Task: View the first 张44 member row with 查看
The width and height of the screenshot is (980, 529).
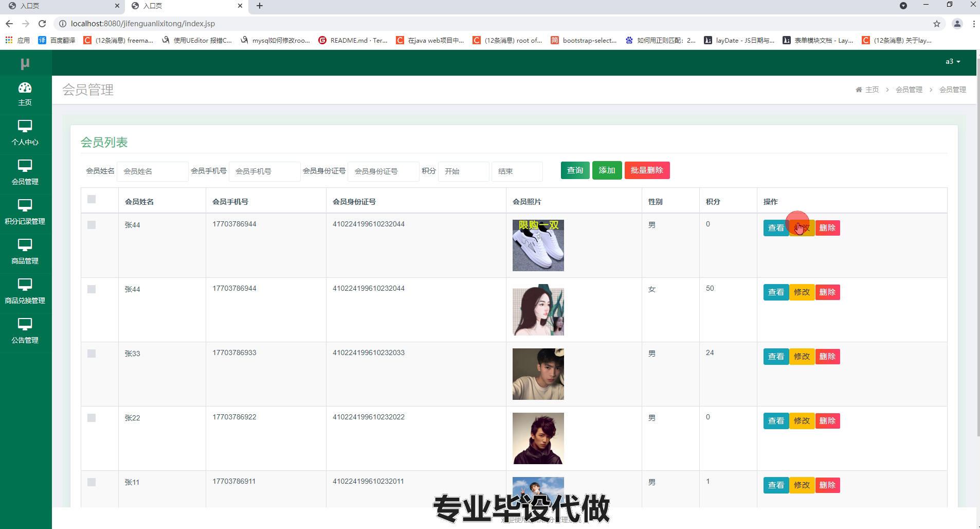Action: pyautogui.click(x=776, y=228)
